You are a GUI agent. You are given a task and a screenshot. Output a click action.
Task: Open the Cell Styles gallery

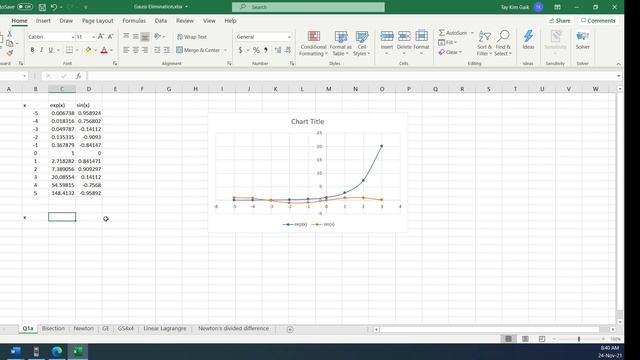click(x=362, y=43)
